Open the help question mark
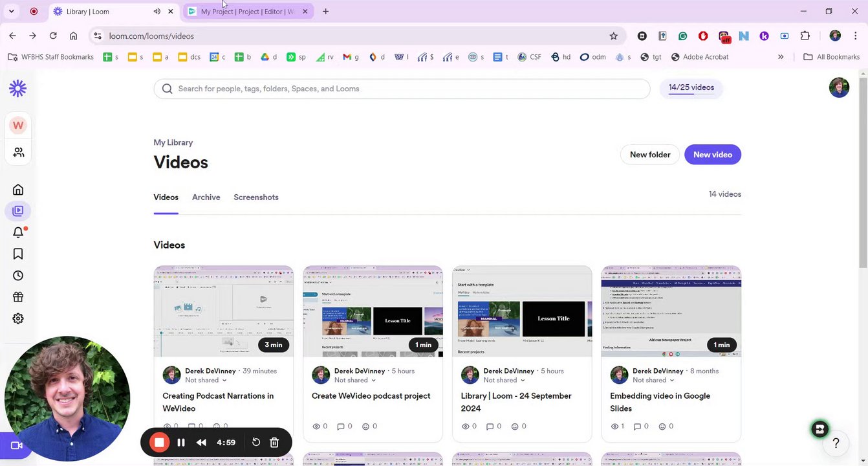The width and height of the screenshot is (868, 466). pos(836,443)
